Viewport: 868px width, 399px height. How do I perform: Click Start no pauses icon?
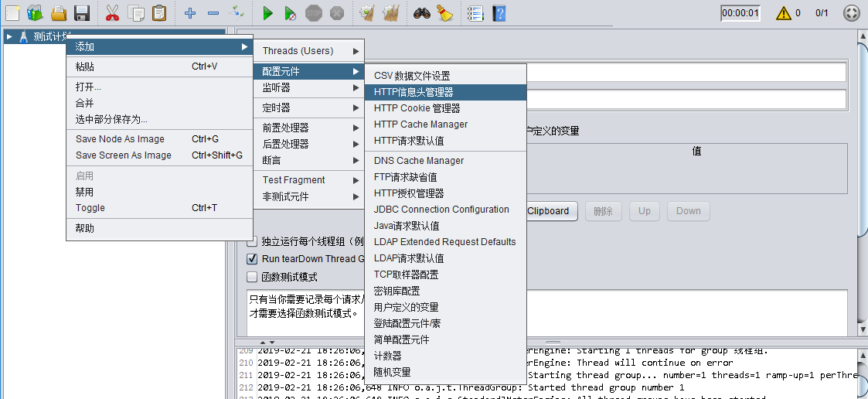point(291,12)
